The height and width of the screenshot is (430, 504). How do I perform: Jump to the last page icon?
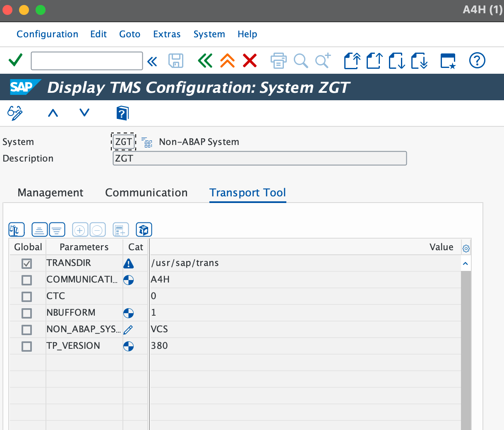coord(419,61)
